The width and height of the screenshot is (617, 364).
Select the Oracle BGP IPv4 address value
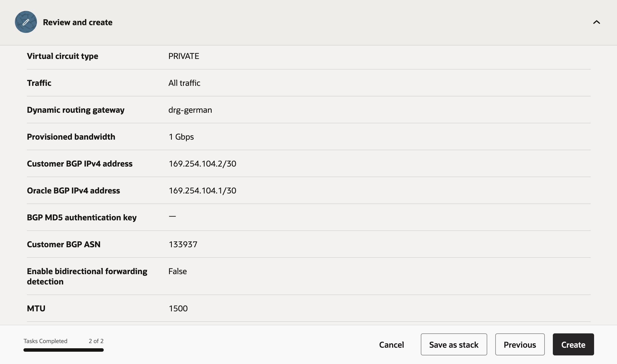click(x=202, y=190)
